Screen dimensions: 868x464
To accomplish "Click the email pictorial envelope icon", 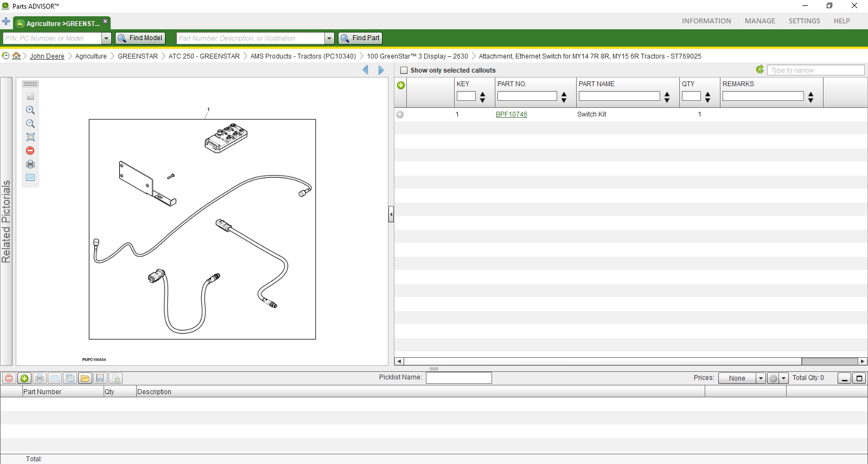I will coord(30,178).
